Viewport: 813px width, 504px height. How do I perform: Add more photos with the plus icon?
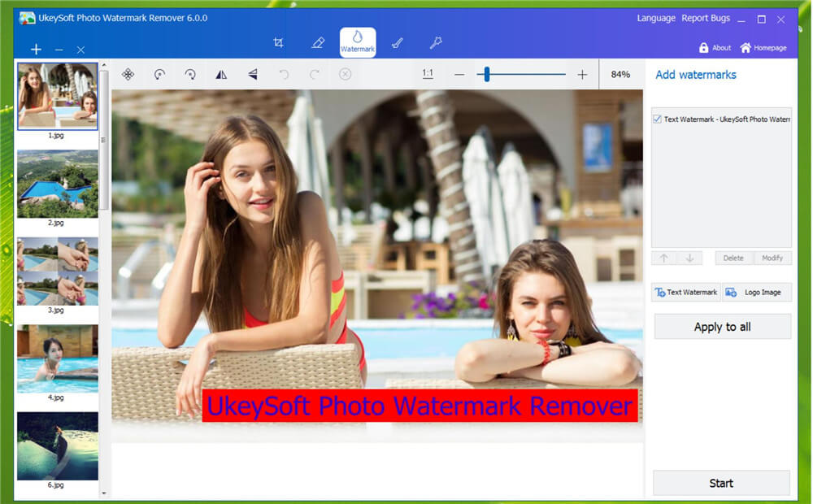[x=36, y=49]
